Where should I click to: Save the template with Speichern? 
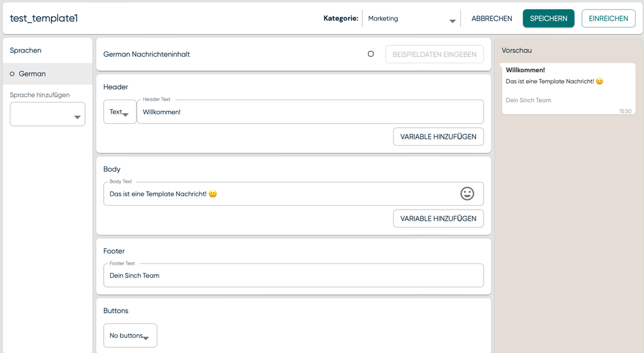pyautogui.click(x=549, y=19)
